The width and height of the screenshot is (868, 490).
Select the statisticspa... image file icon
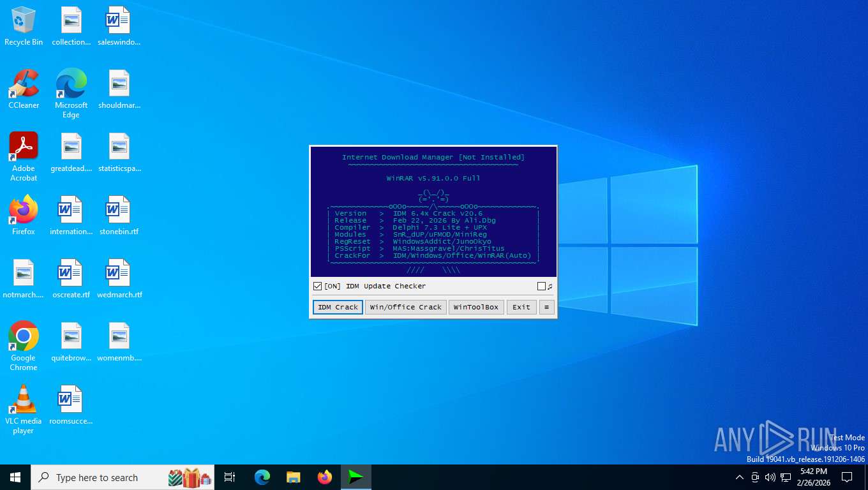click(119, 153)
